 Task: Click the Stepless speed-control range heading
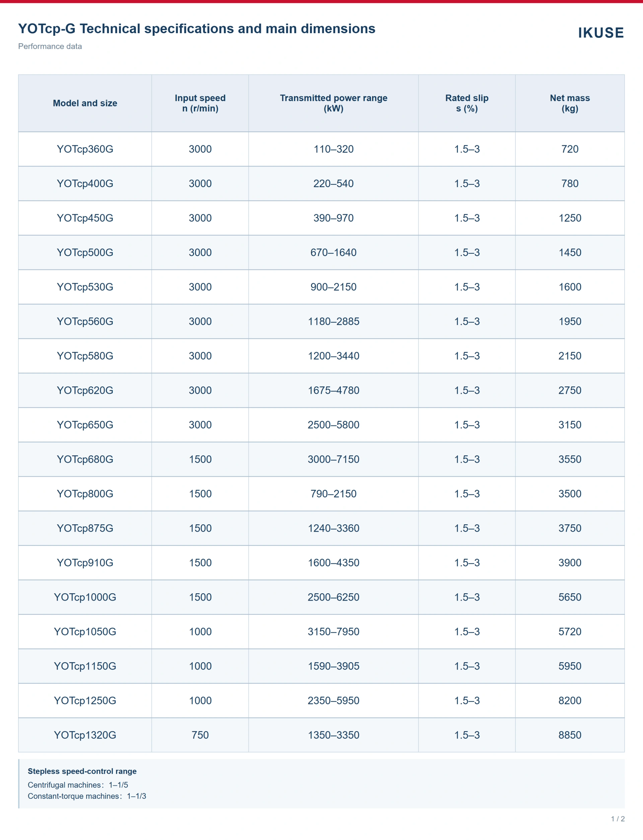[82, 771]
